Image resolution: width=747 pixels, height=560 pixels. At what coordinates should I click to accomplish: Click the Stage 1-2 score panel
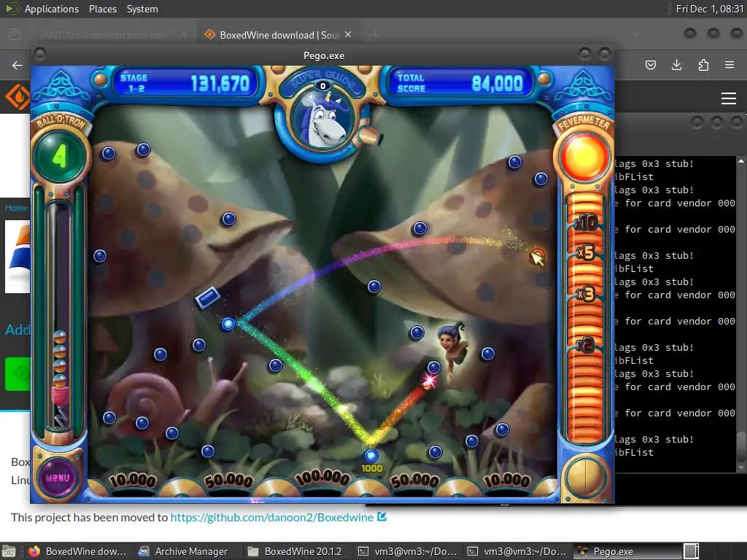pos(185,83)
